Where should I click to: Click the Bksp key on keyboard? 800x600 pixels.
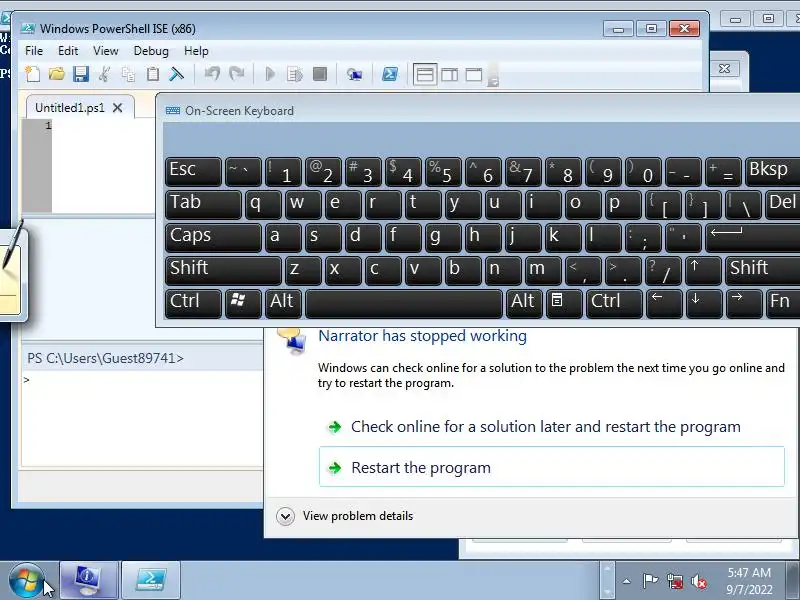tap(772, 171)
